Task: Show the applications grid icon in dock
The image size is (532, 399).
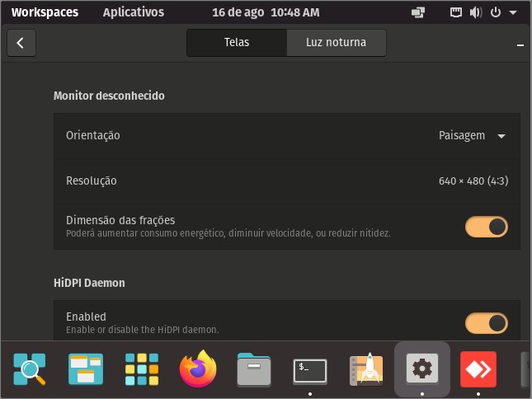Action: coord(142,369)
